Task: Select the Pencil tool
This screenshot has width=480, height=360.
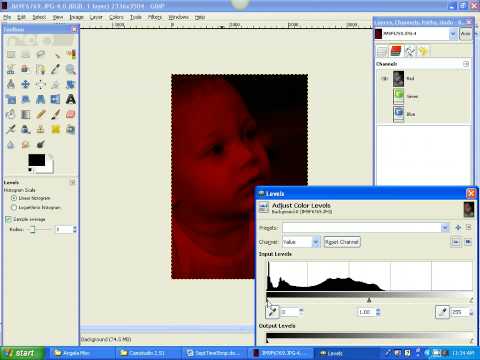Action: point(40,114)
